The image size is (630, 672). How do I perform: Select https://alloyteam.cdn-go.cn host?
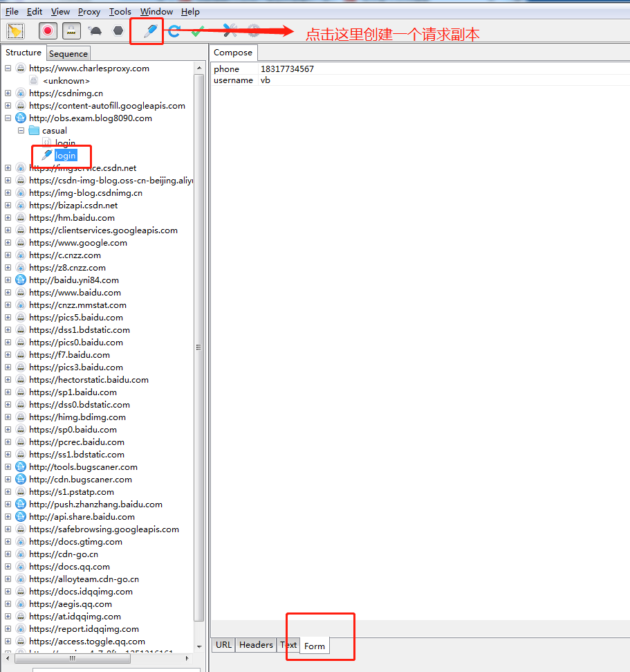(84, 579)
